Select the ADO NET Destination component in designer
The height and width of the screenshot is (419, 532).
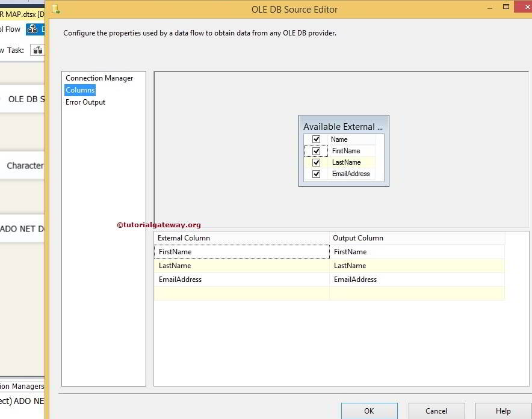[22, 228]
